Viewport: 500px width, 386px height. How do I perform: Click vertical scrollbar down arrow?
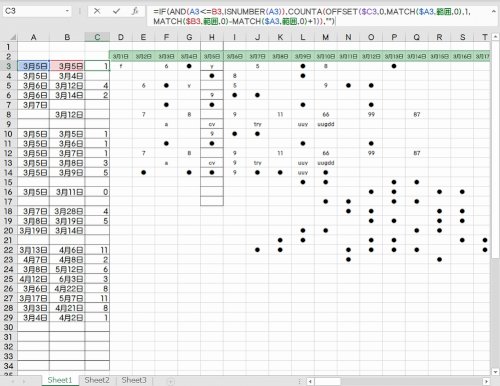tap(495, 372)
